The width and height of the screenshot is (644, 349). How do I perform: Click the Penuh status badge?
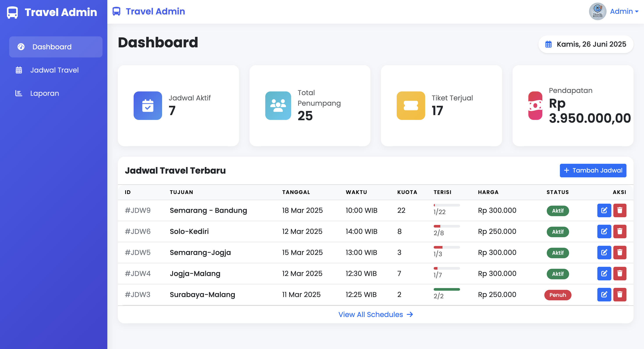point(557,295)
